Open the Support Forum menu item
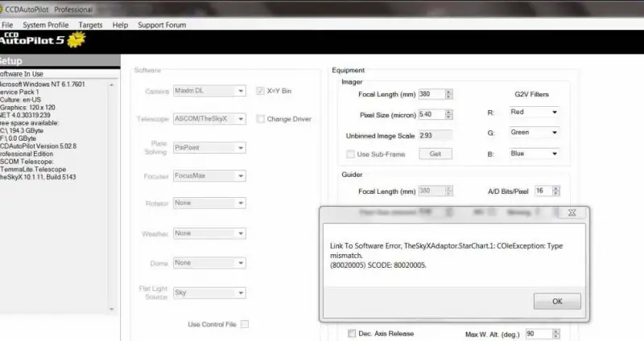The width and height of the screenshot is (644, 341). click(162, 25)
